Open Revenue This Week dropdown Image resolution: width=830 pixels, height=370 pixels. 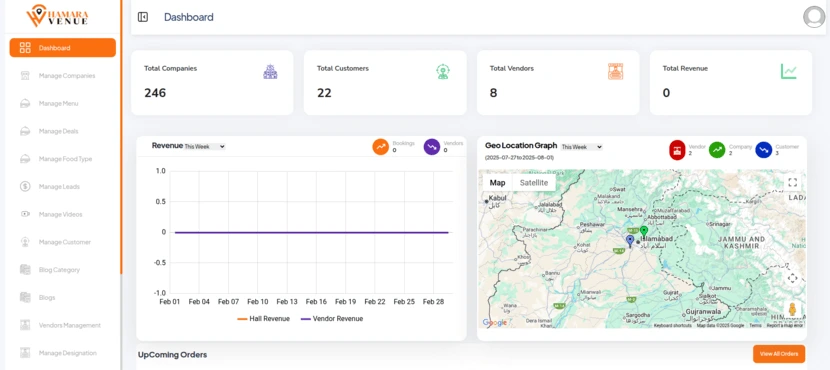point(204,147)
